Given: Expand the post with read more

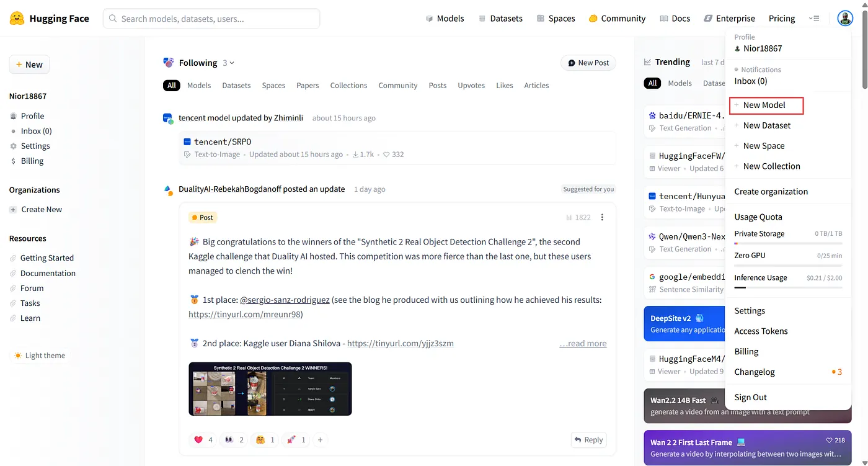Looking at the screenshot, I should coord(583,343).
